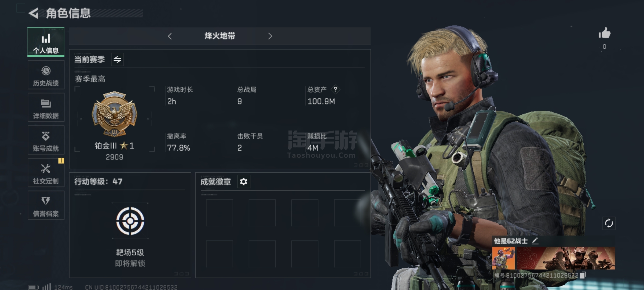Open 社交定制 social customization panel
The height and width of the screenshot is (290, 644).
[46, 172]
